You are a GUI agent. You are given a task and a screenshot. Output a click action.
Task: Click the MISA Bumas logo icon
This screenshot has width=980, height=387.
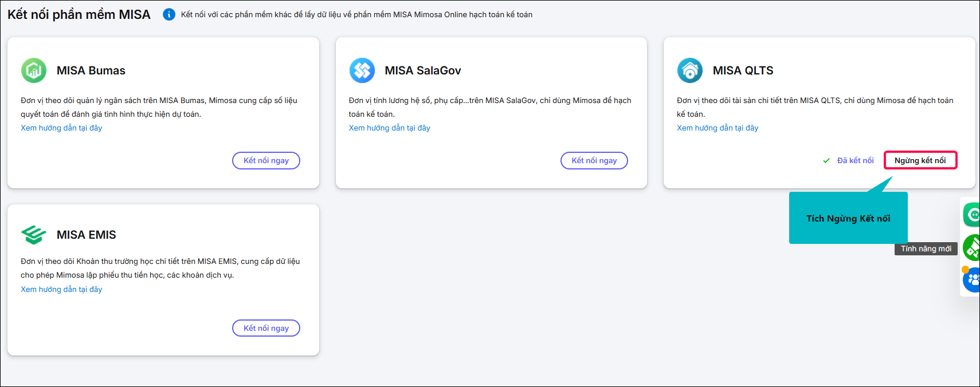[34, 70]
